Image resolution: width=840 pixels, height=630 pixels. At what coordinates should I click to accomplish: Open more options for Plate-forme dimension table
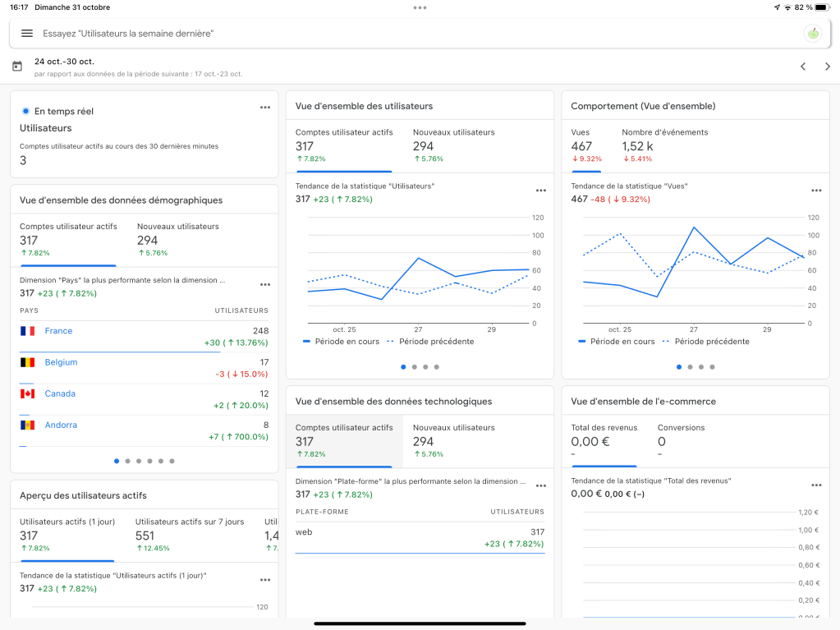(x=540, y=486)
